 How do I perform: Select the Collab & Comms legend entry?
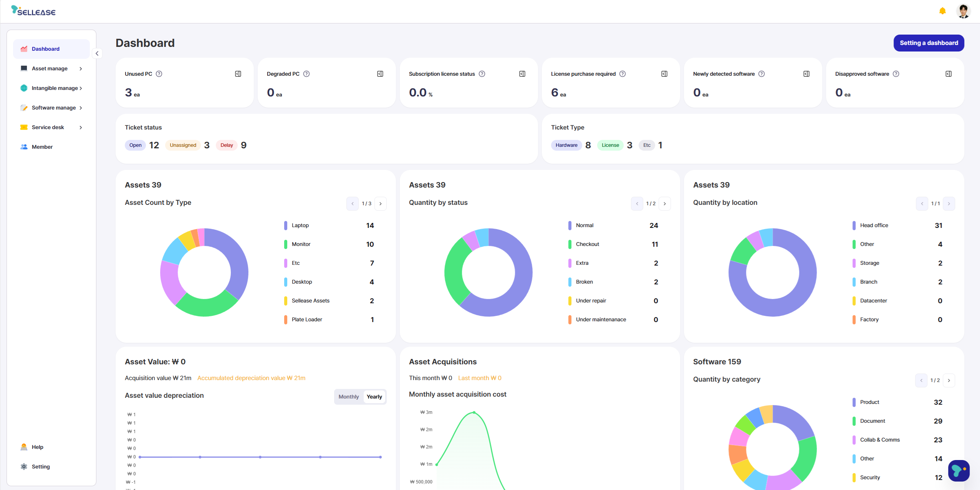click(897, 440)
